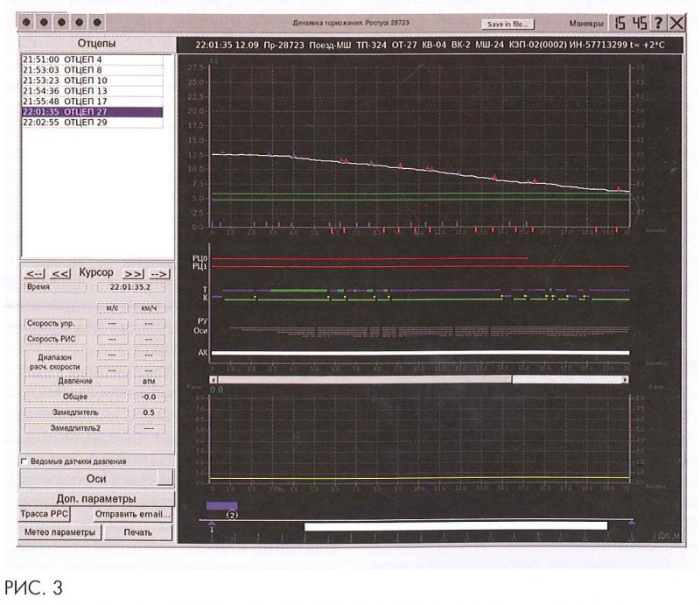This screenshot has height=605, width=700.
Task: Click right arrow of chart scrollbar
Action: click(x=625, y=380)
